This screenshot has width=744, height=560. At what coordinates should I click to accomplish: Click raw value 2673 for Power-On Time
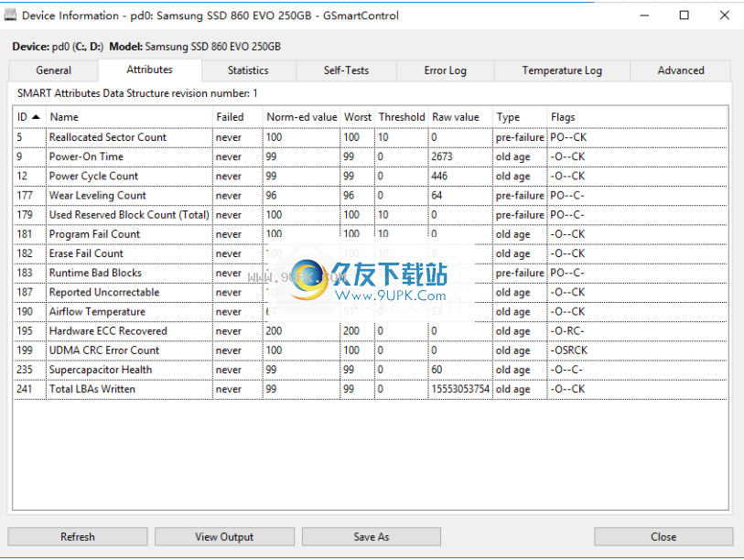(x=442, y=156)
